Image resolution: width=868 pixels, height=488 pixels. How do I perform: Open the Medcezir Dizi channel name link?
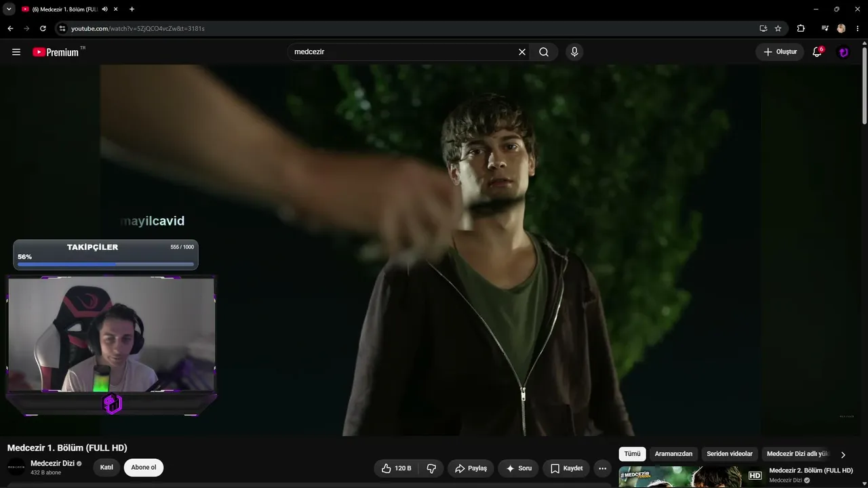click(x=52, y=464)
